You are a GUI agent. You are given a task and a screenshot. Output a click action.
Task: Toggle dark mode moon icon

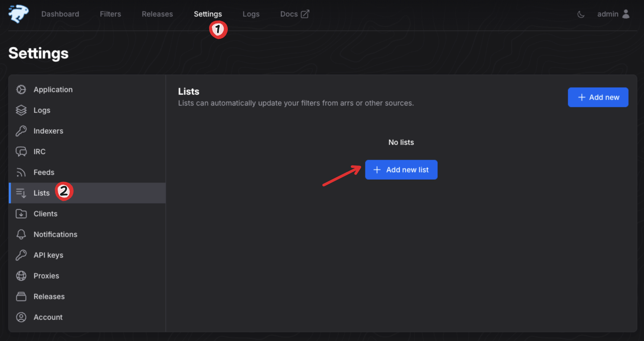[x=581, y=15]
